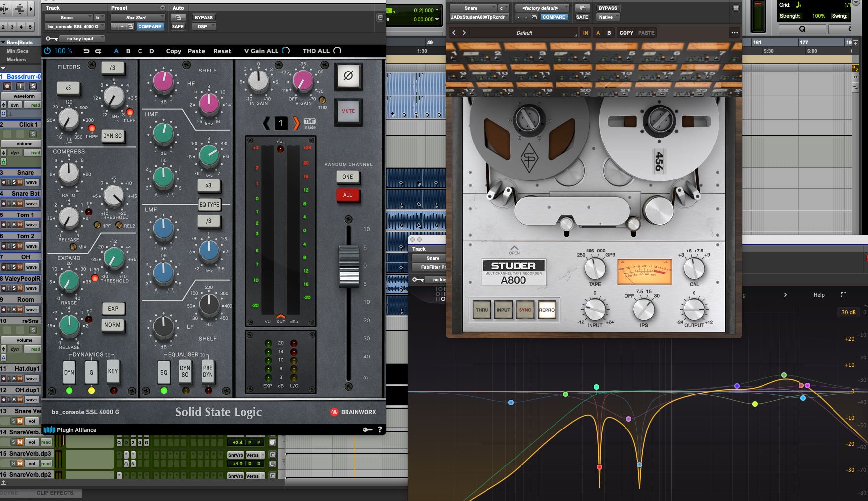The height and width of the screenshot is (501, 868).
Task: Click target window icon in Snare SSL plugin header
Action: 380,17
